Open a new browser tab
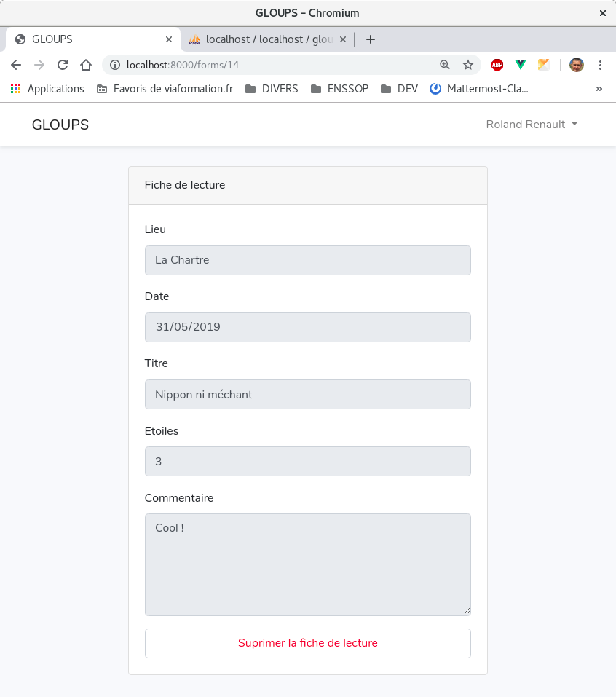This screenshot has width=616, height=697. [x=371, y=39]
